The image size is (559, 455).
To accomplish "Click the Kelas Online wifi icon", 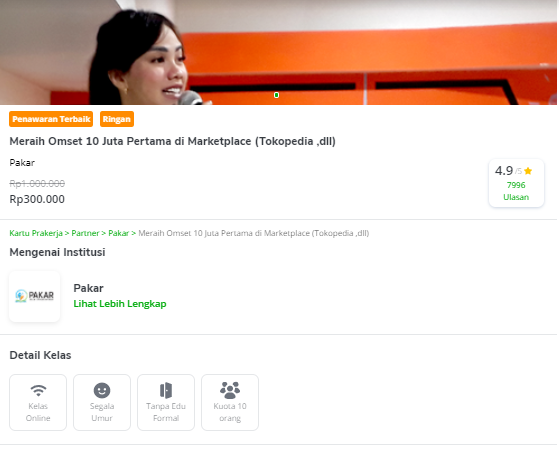I will 38,390.
